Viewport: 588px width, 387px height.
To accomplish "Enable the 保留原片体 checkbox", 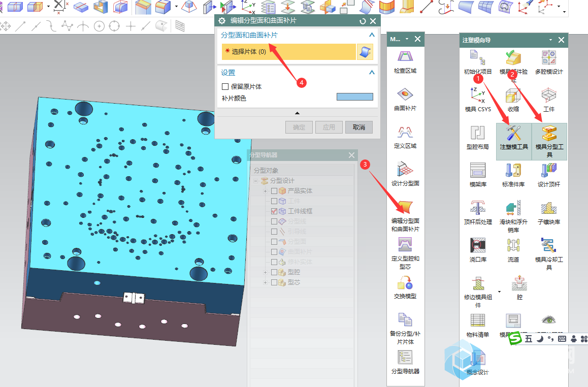I will point(225,87).
